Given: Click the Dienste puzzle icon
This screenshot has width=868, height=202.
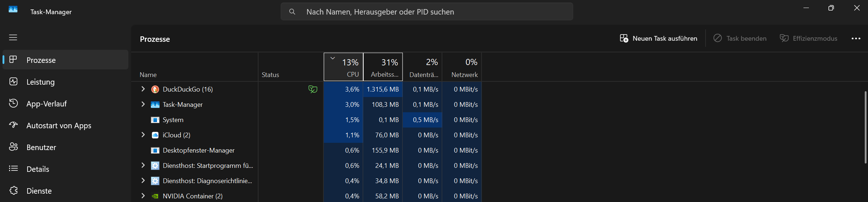Looking at the screenshot, I should point(13,190).
